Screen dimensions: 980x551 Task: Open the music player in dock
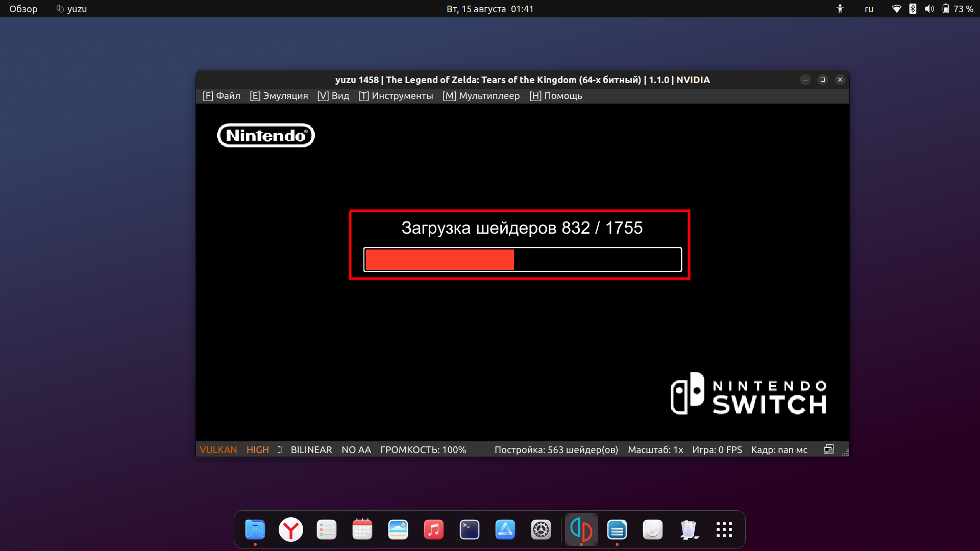pos(434,530)
